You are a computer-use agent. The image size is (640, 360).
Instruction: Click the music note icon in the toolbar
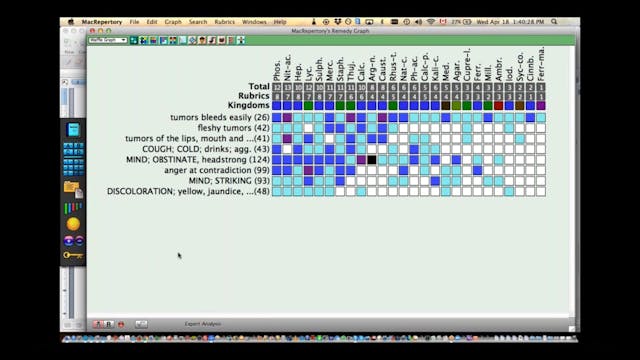coord(212,40)
